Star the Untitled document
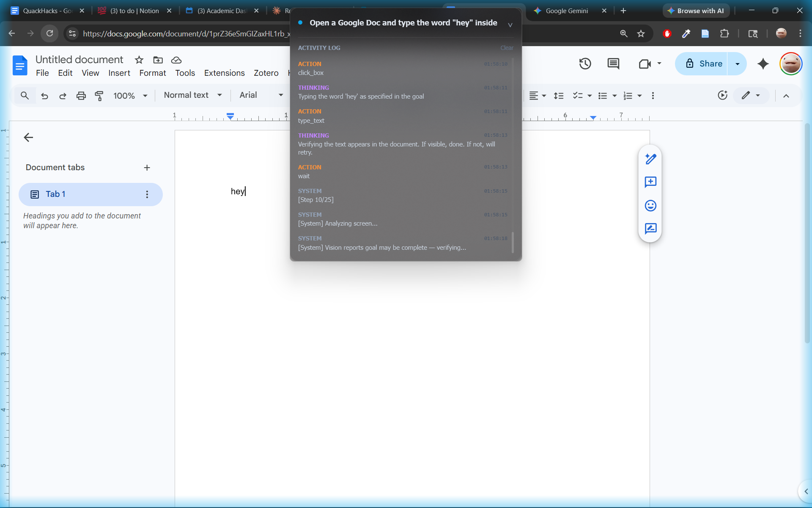This screenshot has height=508, width=812. pyautogui.click(x=139, y=60)
